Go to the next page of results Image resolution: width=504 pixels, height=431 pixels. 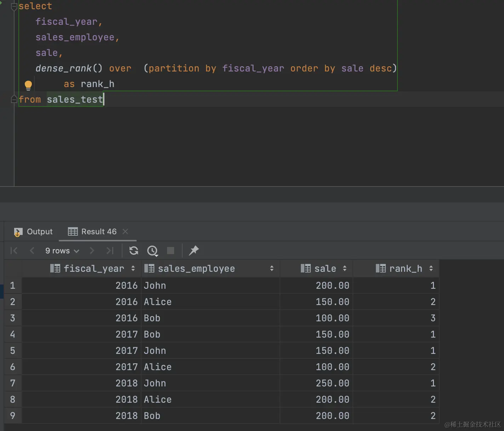tap(92, 251)
